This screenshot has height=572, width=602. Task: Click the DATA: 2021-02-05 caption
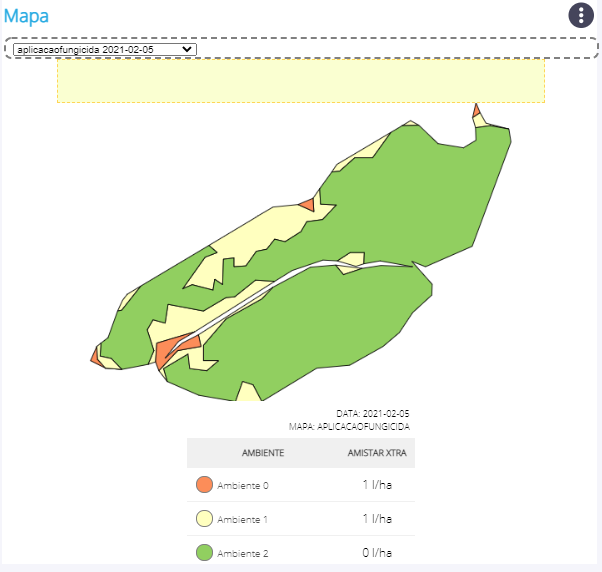coord(373,414)
